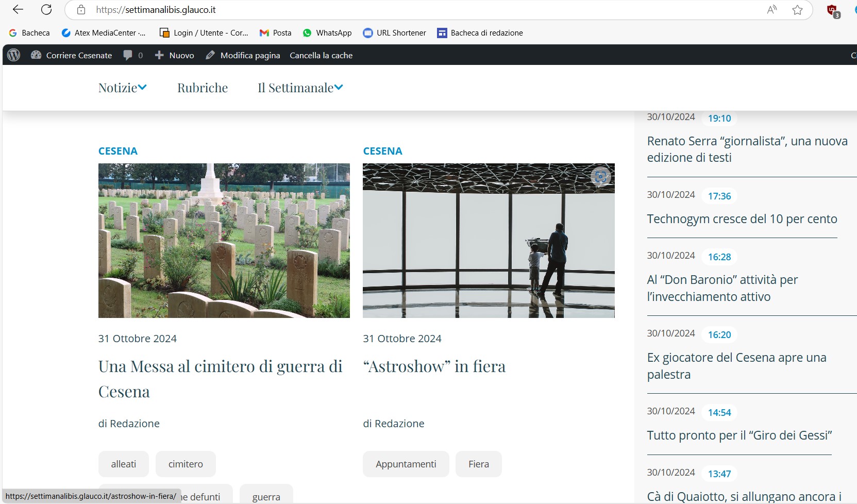Click Cancella la cache

(x=321, y=55)
